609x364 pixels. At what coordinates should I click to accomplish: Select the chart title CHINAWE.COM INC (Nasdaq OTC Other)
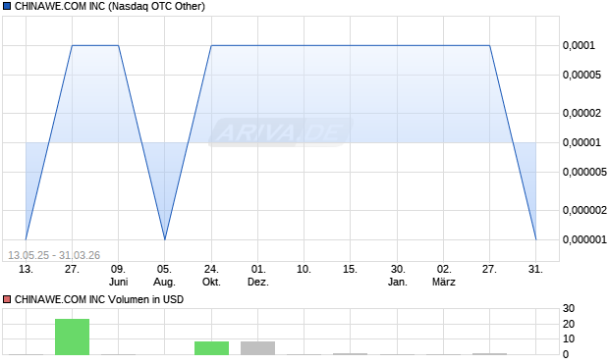110,6
